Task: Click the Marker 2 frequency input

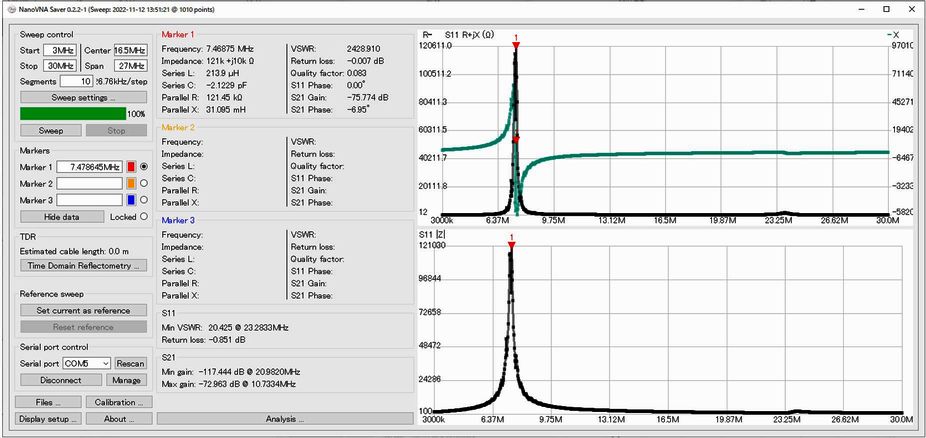Action: (x=89, y=184)
